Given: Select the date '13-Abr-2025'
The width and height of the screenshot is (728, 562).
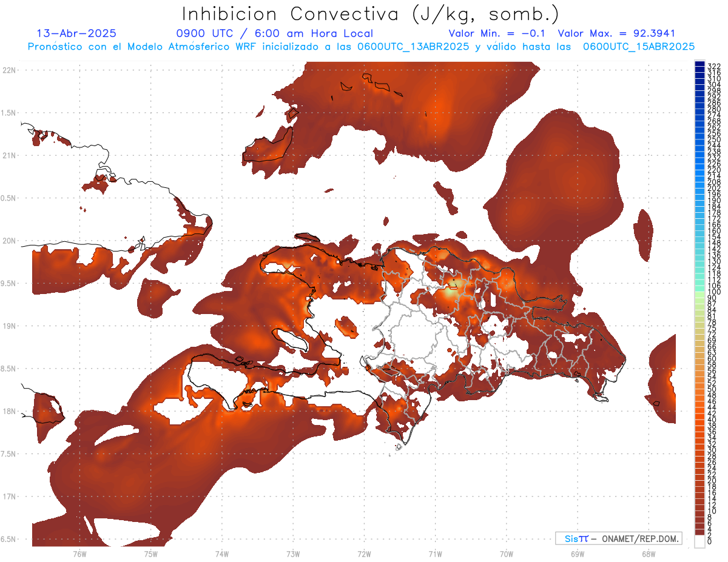Looking at the screenshot, I should tap(76, 33).
